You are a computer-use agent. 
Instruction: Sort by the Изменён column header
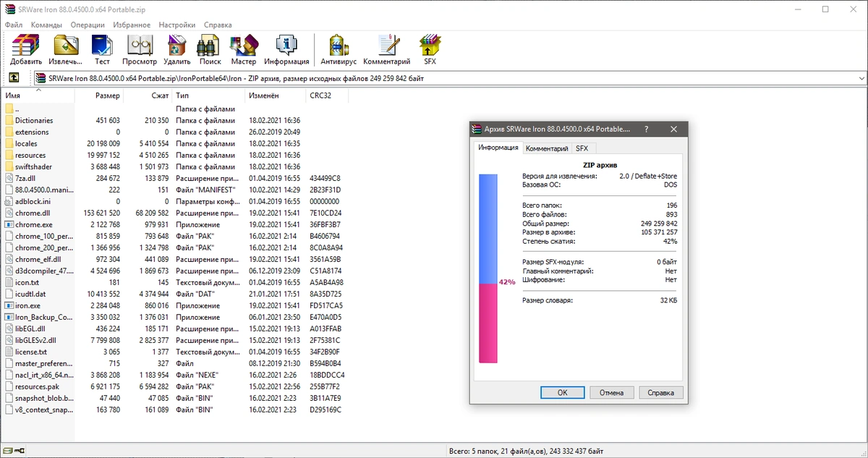click(x=276, y=96)
